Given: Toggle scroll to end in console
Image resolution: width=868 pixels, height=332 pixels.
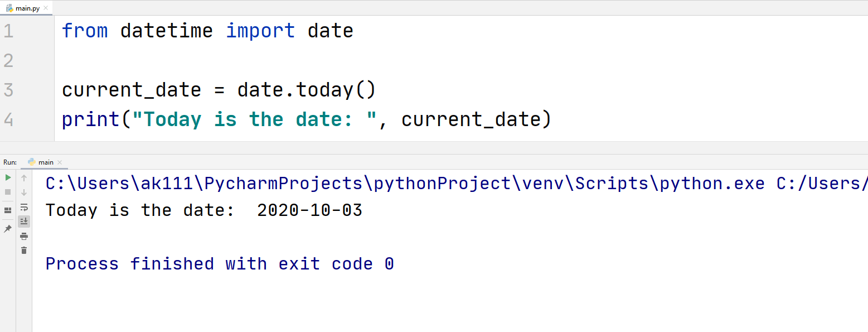Looking at the screenshot, I should tap(24, 221).
